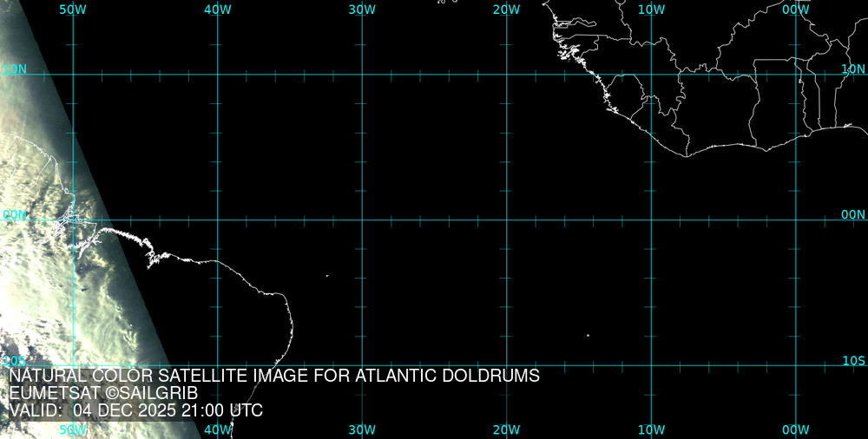Click the 00N latitude label on right edge
The height and width of the screenshot is (439, 868).
point(853,214)
